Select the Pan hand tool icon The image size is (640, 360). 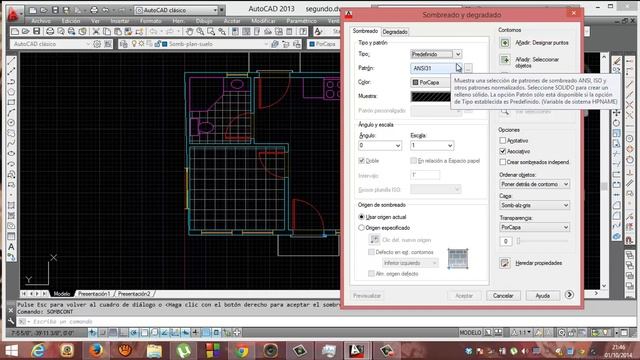[189, 31]
